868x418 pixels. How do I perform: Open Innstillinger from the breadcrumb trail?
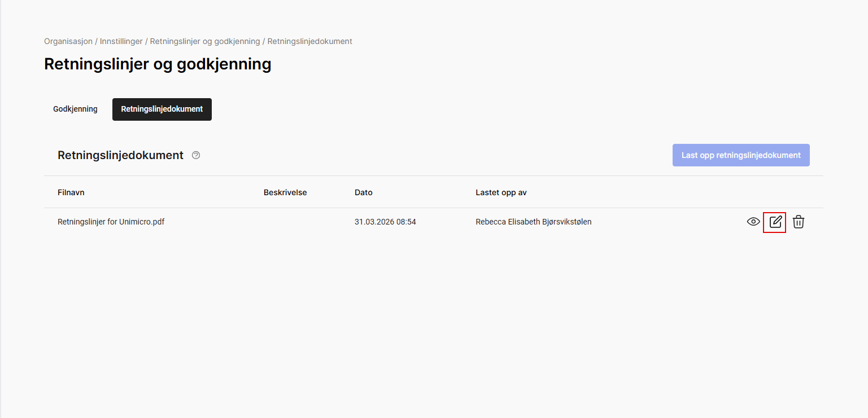pyautogui.click(x=121, y=41)
